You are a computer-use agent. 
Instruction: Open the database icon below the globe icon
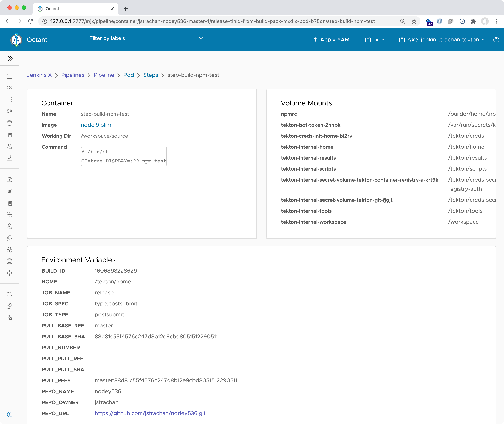pos(9,123)
